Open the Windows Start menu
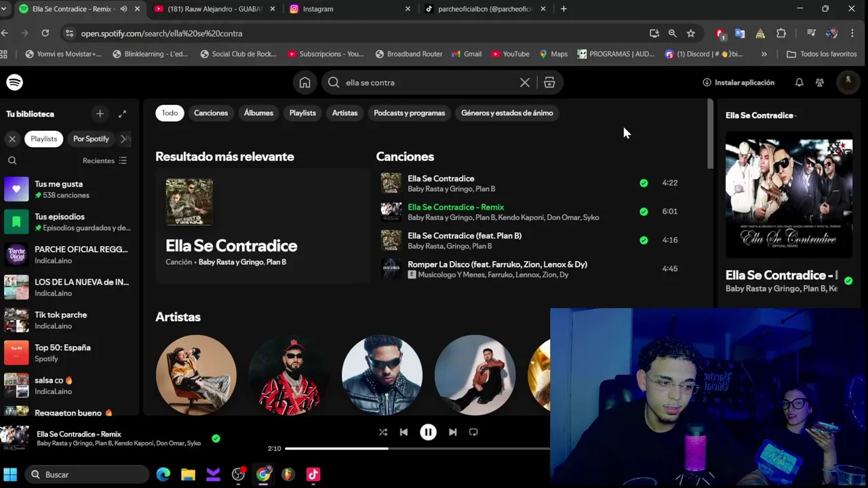The width and height of the screenshot is (868, 488). pyautogui.click(x=10, y=474)
